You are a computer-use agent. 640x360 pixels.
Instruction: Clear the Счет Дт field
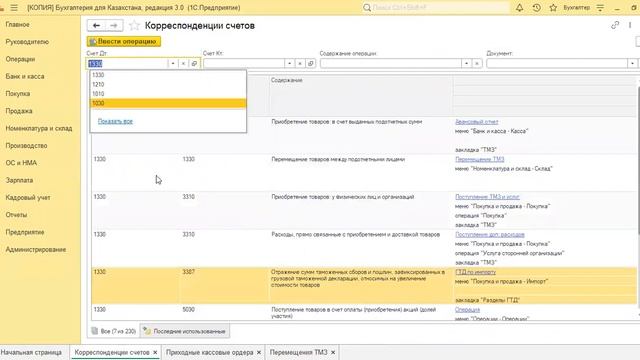pos(183,64)
